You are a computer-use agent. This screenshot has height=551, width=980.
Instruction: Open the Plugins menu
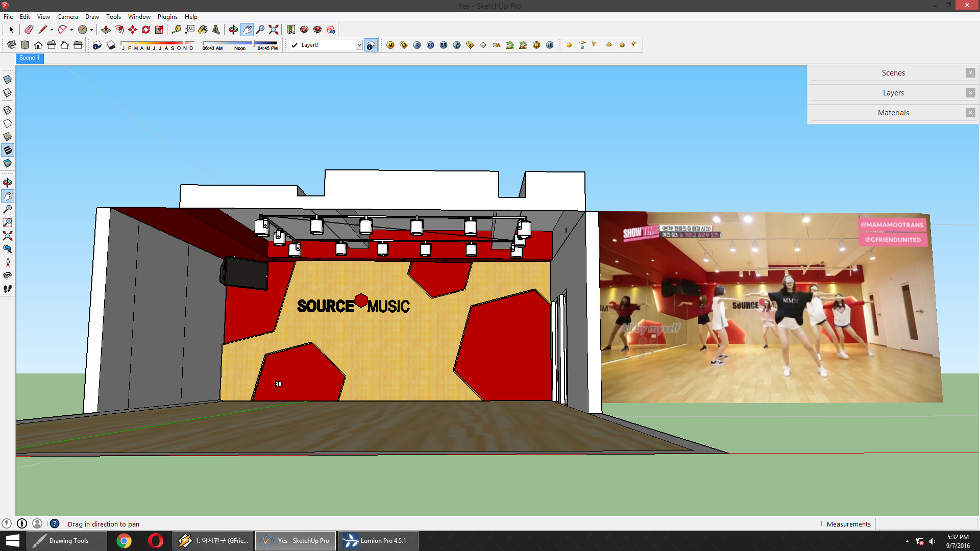click(x=167, y=16)
